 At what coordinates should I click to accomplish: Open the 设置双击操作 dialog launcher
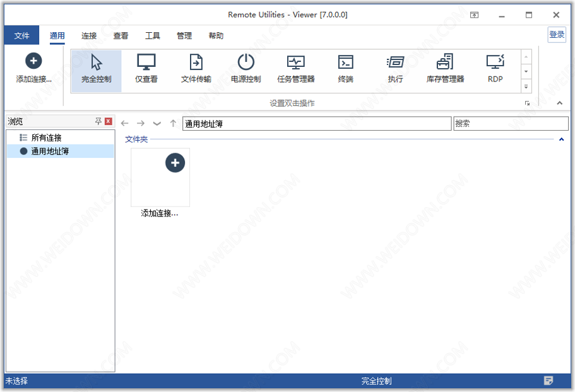click(x=527, y=104)
